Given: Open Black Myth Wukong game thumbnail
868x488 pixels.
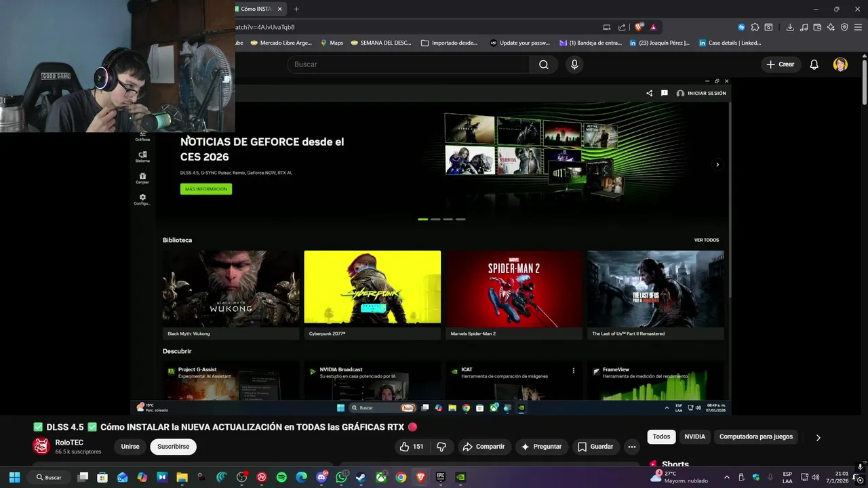Looking at the screenshot, I should [231, 288].
